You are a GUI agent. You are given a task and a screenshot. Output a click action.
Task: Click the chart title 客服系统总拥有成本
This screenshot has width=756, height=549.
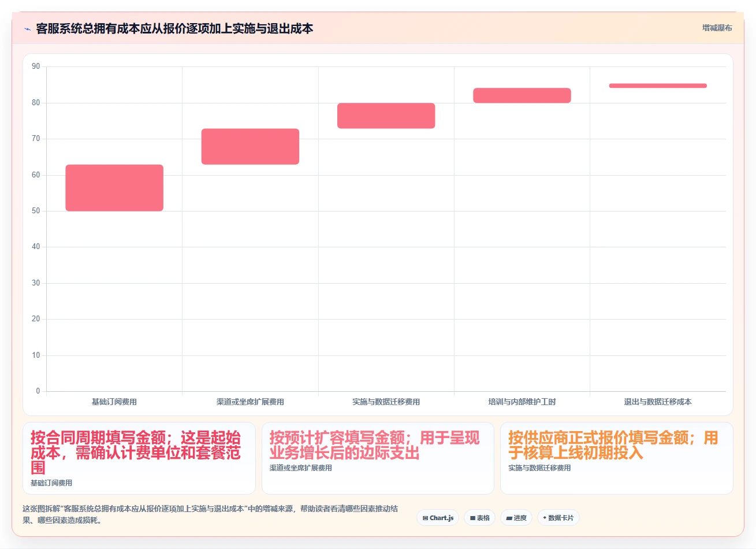pos(174,28)
